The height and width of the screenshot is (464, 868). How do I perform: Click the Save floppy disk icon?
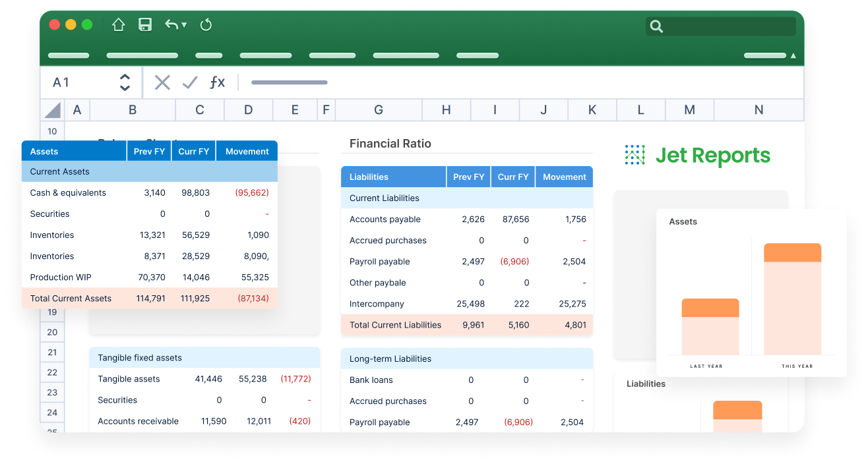coord(145,25)
